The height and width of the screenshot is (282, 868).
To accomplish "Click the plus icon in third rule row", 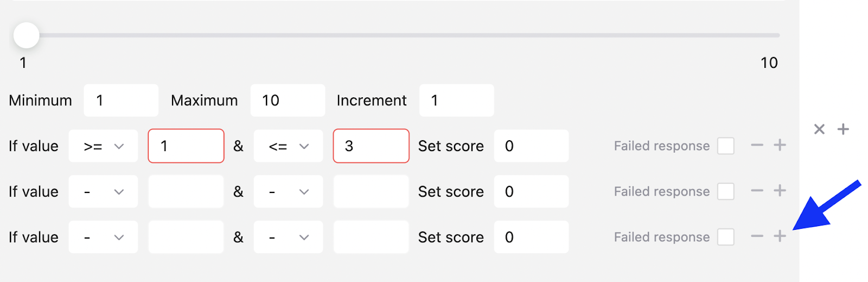I will pos(780,236).
